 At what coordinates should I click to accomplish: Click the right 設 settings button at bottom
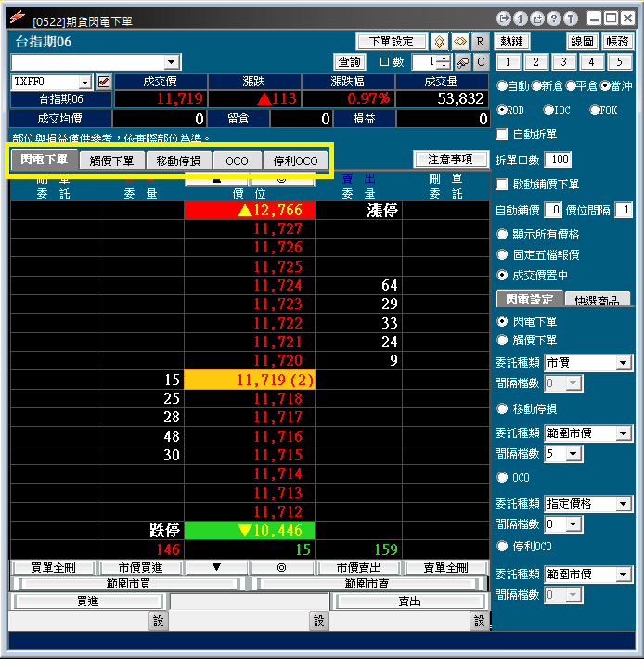click(480, 621)
